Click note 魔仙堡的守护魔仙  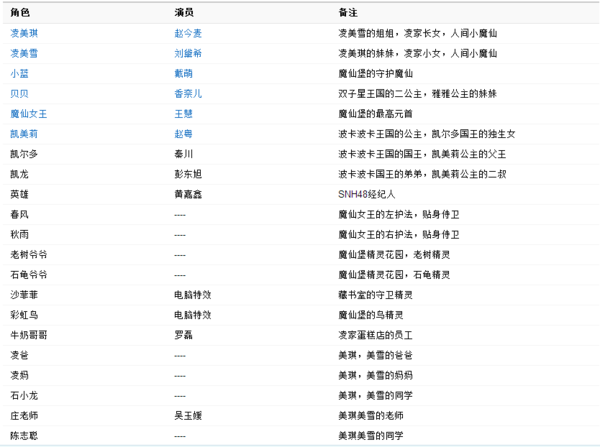375,73
